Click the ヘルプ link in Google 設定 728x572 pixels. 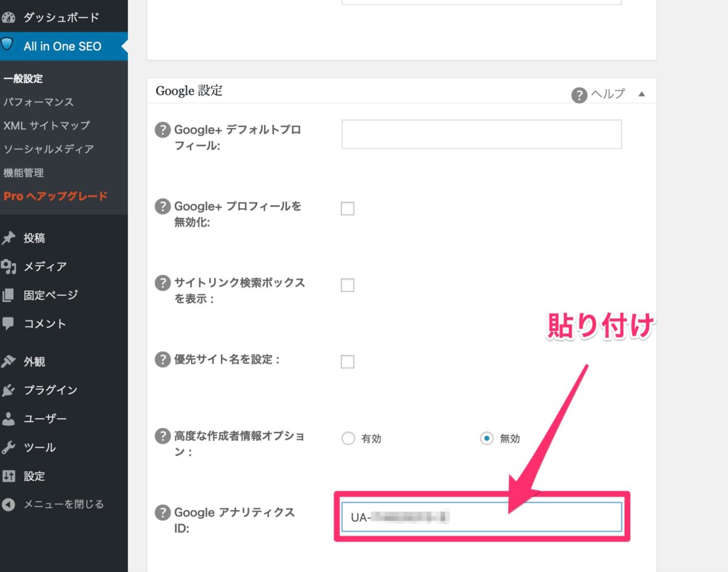[x=607, y=95]
